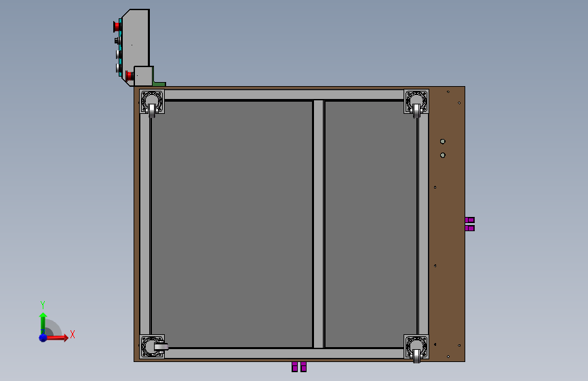The width and height of the screenshot is (588, 381).
Task: Select the sideways-rotated caster wheel on the frame
Action: click(161, 346)
